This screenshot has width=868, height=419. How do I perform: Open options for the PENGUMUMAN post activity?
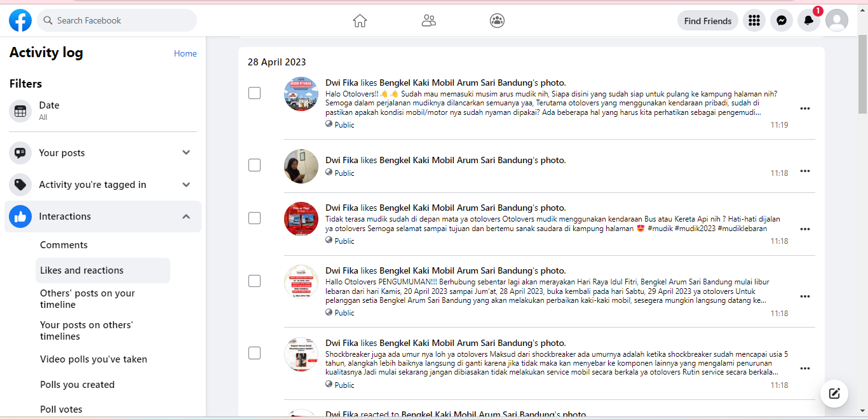805,296
